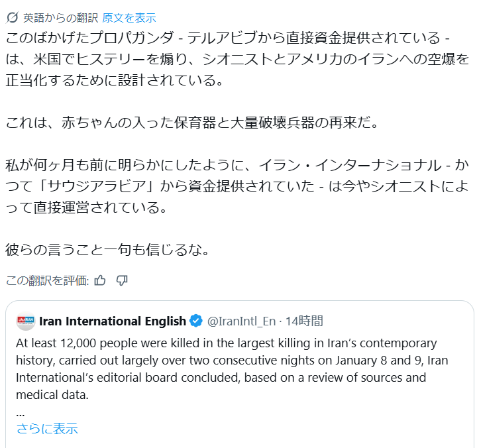Screen dimensions: 477x448
Task: Click the ellipsis in the quoted post
Action: [x=21, y=412]
